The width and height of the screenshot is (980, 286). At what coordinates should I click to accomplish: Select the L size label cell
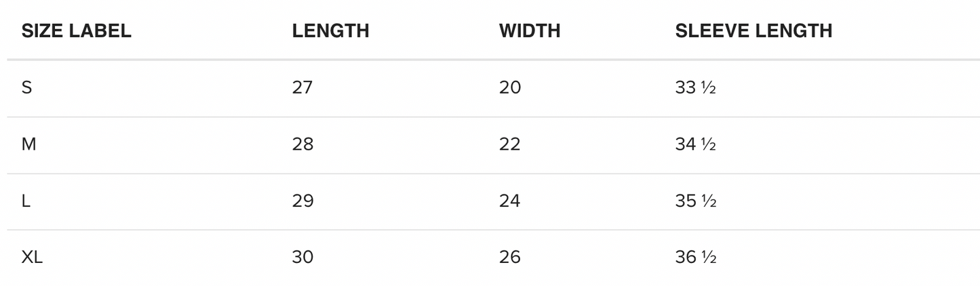(26, 201)
